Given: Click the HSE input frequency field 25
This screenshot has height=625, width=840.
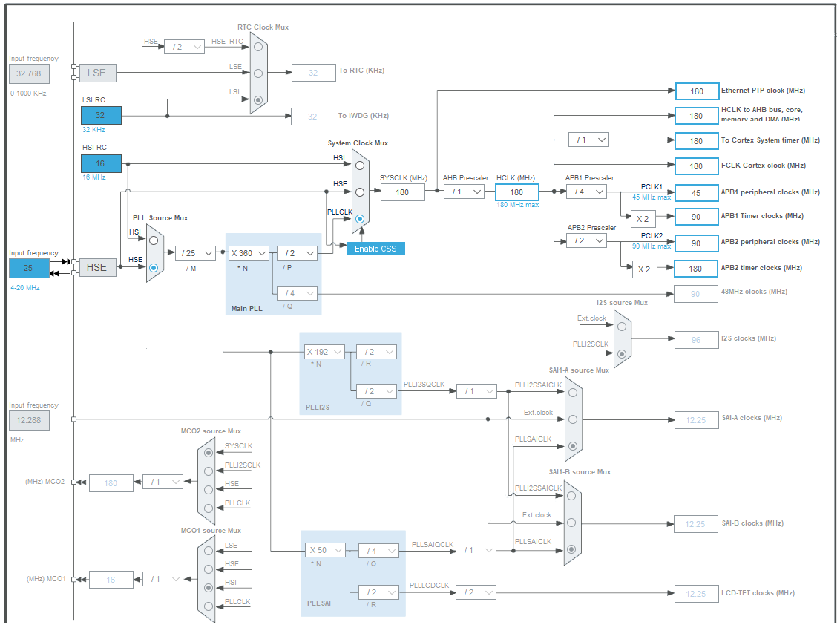Looking at the screenshot, I should click(x=29, y=268).
